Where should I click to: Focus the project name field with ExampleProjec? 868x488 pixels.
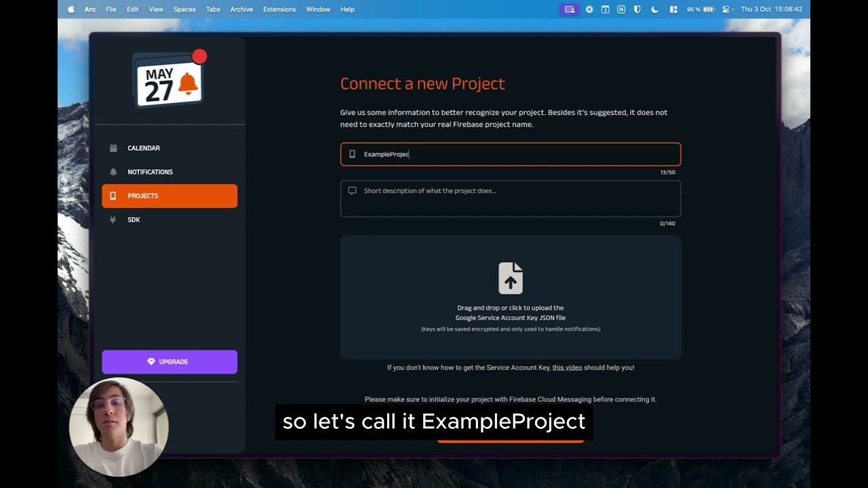point(511,154)
